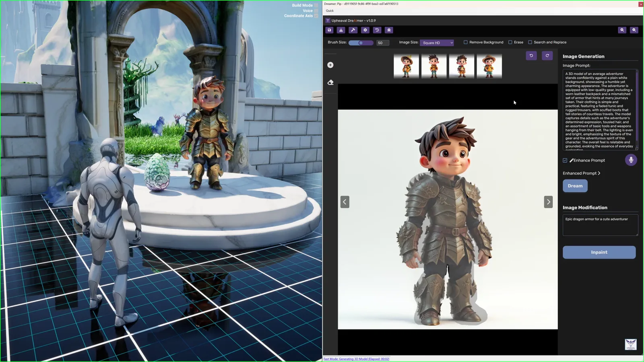644x362 pixels.
Task: Select the fourth adventurer thumbnail
Action: (x=489, y=66)
